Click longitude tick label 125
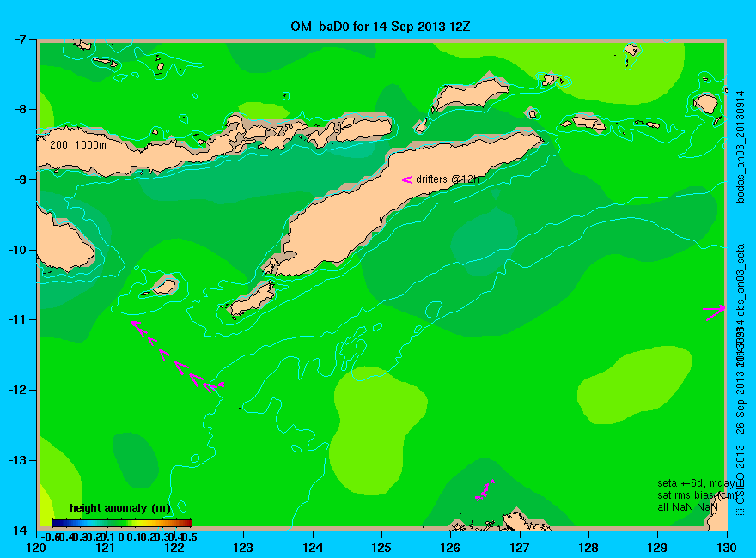The width and height of the screenshot is (756, 558). pos(381,548)
